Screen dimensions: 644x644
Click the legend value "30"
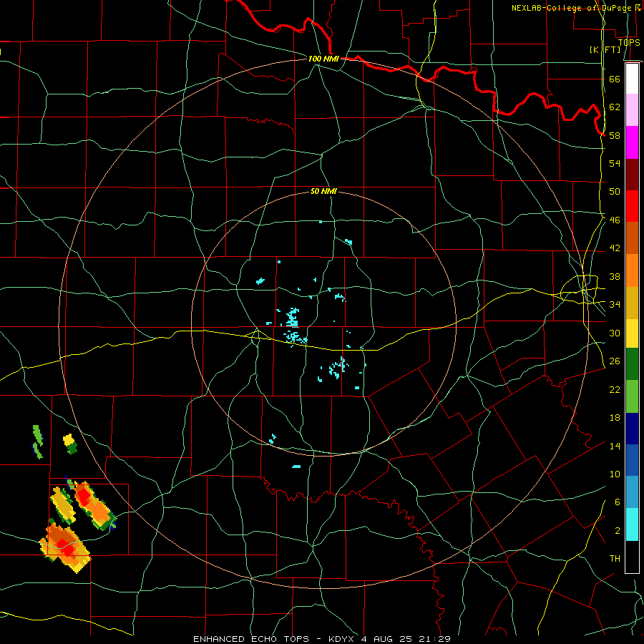[615, 333]
